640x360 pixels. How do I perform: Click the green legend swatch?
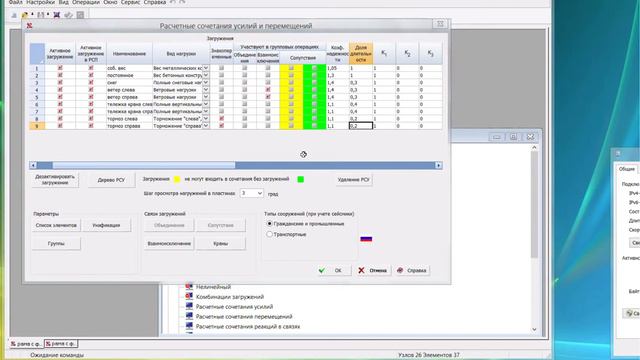[x=301, y=179]
